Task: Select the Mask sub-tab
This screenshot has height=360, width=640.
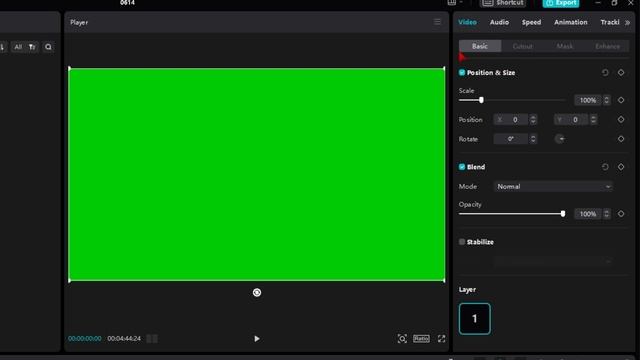Action: [565, 46]
